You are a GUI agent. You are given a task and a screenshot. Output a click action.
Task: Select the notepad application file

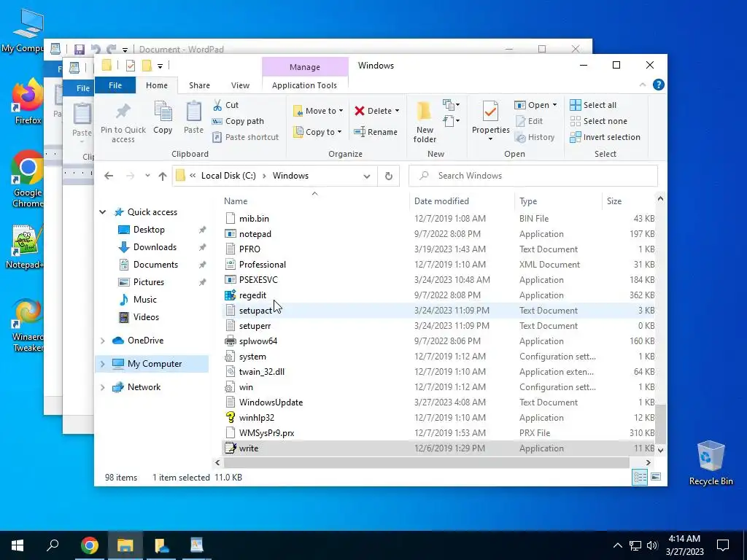point(255,234)
